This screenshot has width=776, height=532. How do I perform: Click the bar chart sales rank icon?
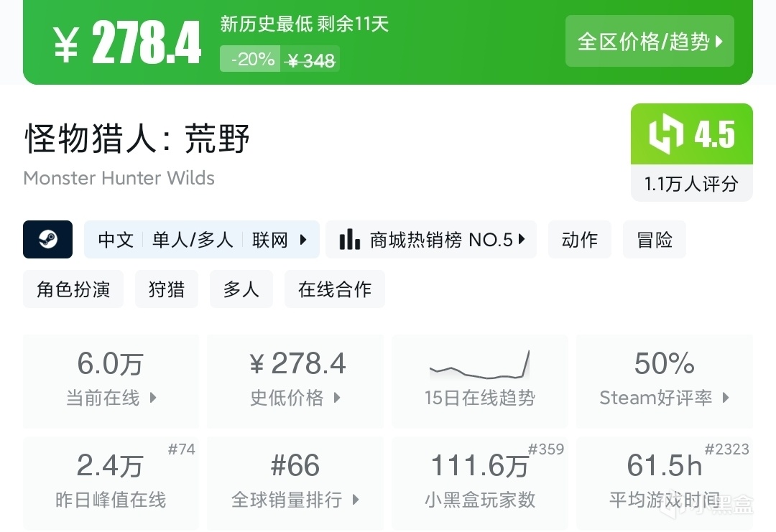350,239
